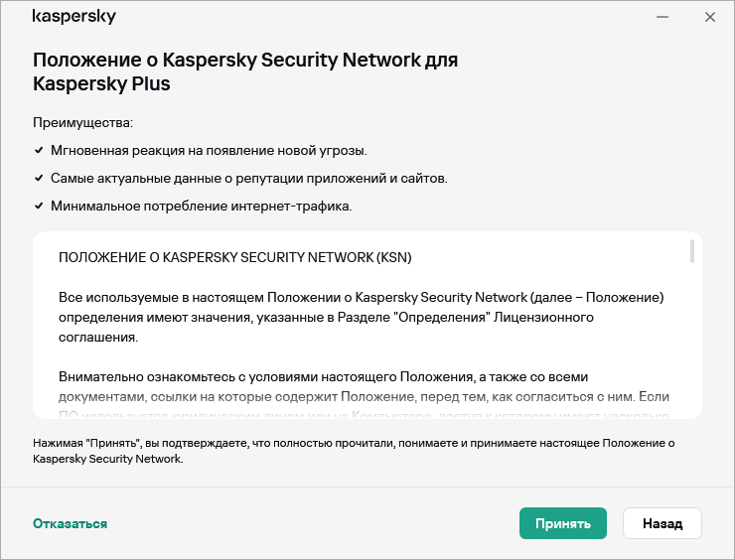Click checkmark beside Минимальное потребление bullet
Image resolution: width=735 pixels, height=560 pixels.
(39, 207)
